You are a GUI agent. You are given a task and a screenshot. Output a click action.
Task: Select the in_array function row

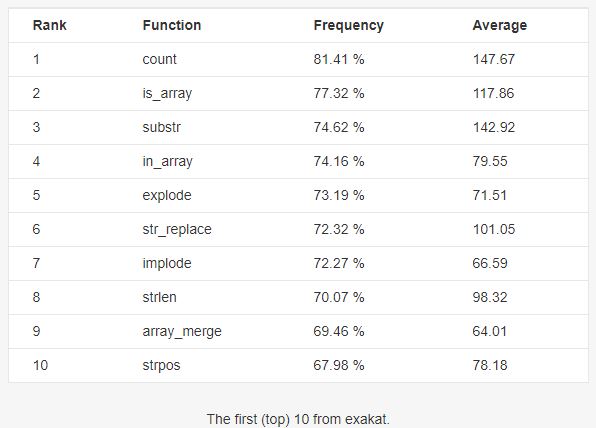click(298, 161)
